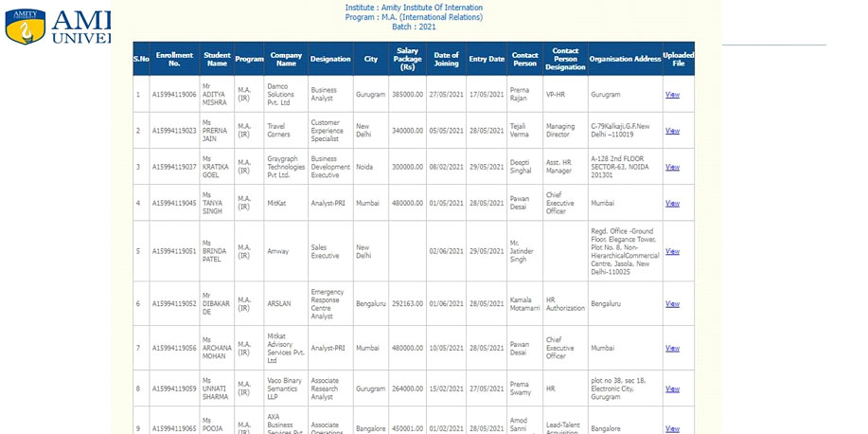Image resolution: width=868 pixels, height=434 pixels.
Task: Click address A-128 2nd Floor Sector-63 Noida
Action: click(620, 167)
